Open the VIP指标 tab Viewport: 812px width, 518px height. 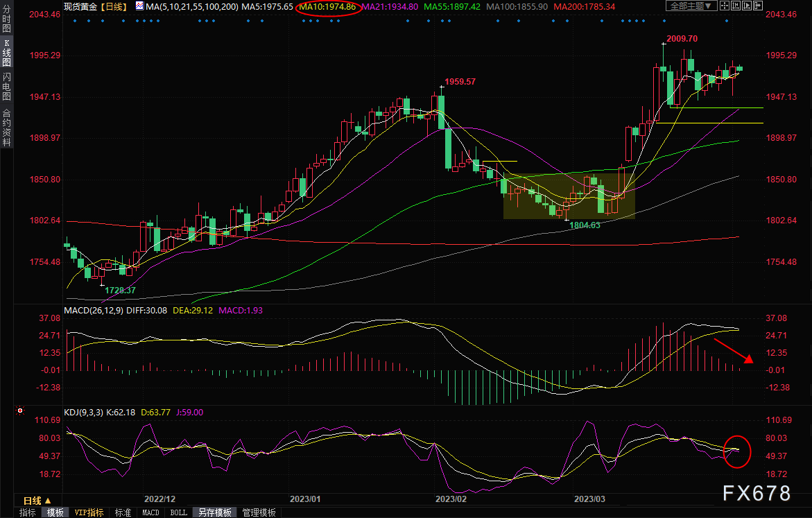tap(89, 512)
